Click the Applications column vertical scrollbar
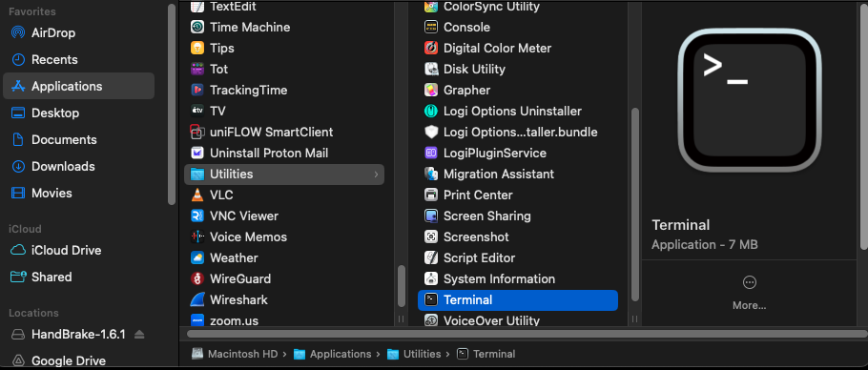Screen dimensions: 868x370 click(402, 286)
